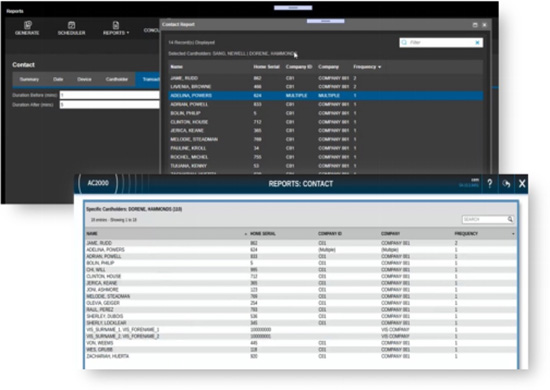Screen dimensions: 550x390
Task: Select JERICA, KEANE row in dark dialog
Action: click(x=326, y=130)
